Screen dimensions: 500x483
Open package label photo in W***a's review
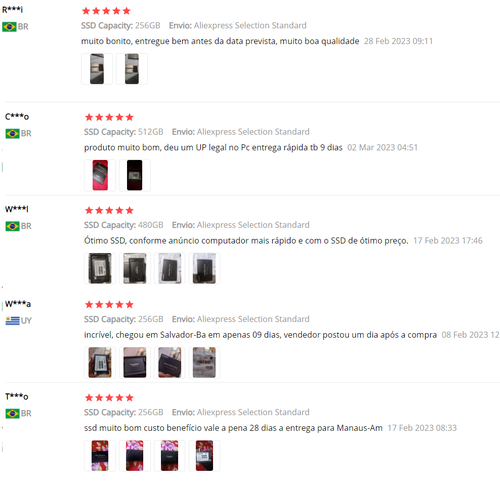pos(204,362)
